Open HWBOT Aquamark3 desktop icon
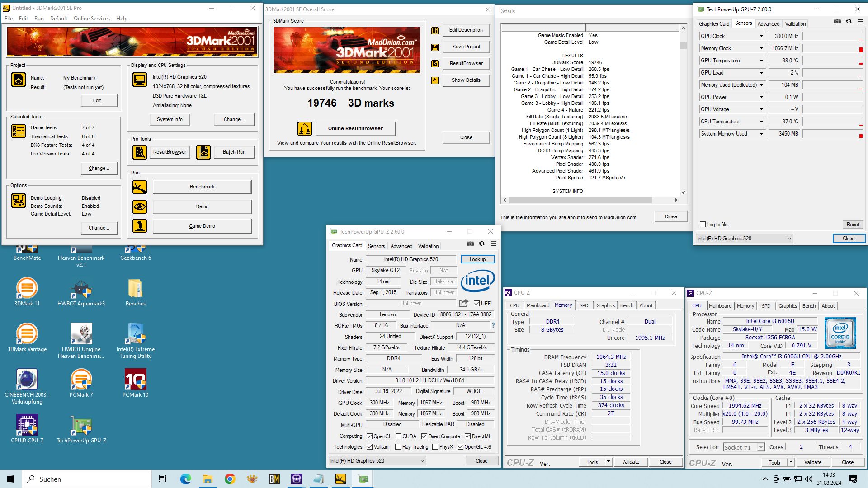Screen dimensions: 868x488 81,292
